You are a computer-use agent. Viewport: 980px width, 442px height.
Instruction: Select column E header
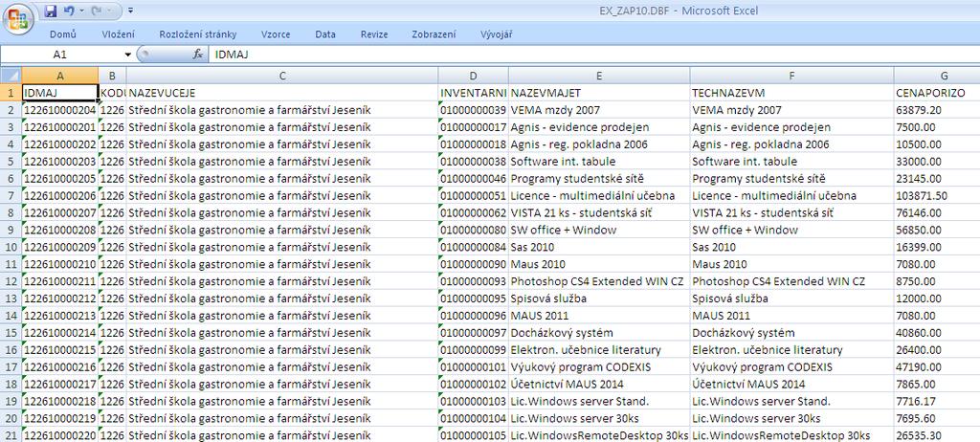599,76
